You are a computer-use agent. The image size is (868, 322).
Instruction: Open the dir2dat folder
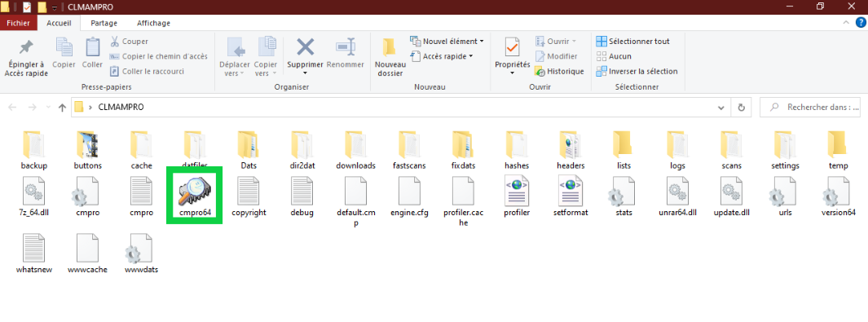click(x=302, y=151)
